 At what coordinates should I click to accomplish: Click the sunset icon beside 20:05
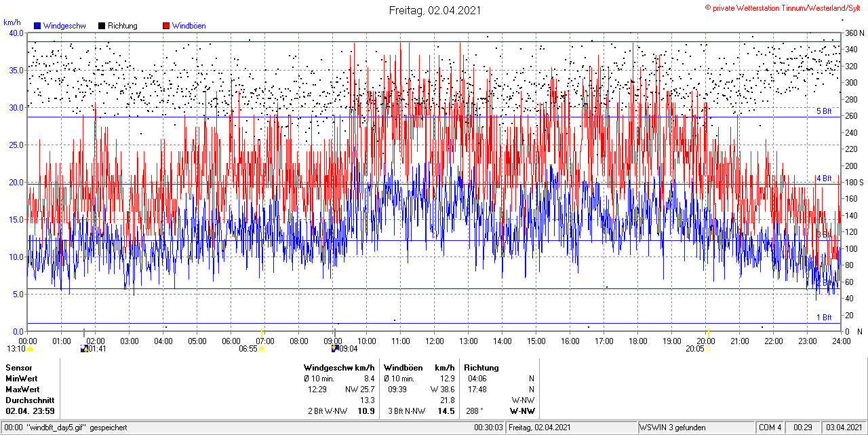point(708,349)
